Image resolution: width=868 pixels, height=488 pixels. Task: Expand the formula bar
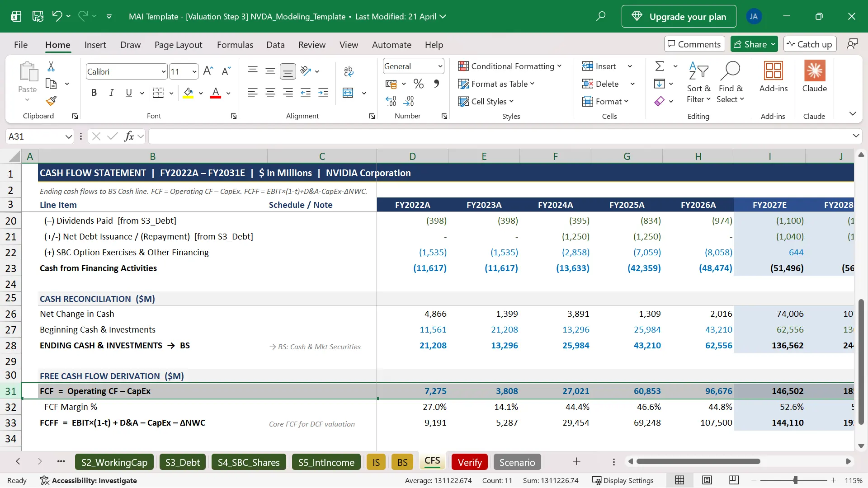(x=856, y=136)
